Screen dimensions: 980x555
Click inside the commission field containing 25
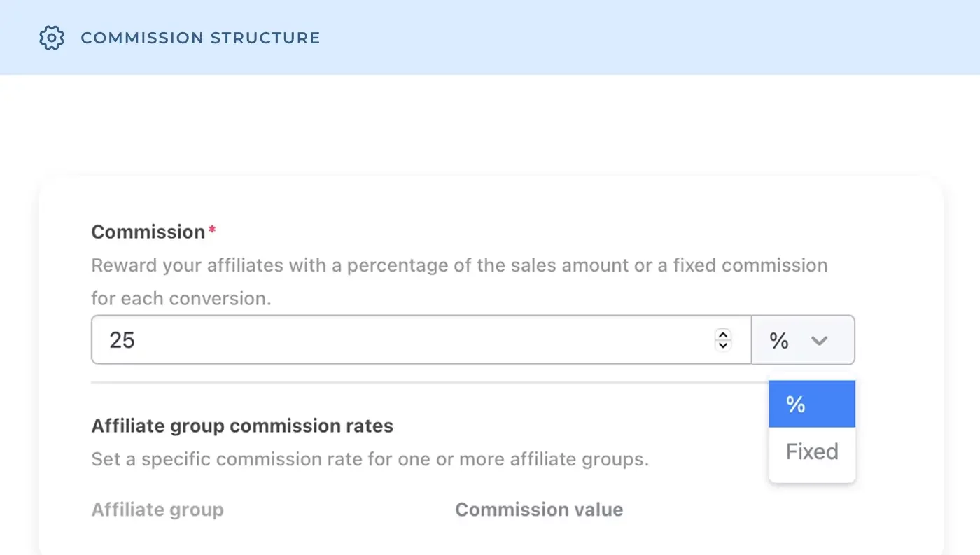tap(421, 340)
